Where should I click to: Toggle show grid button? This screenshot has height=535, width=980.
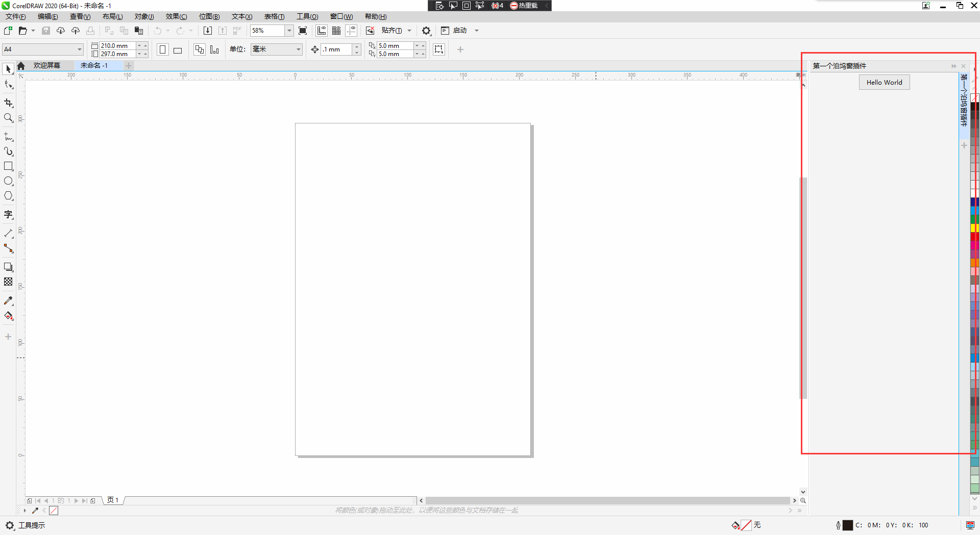(x=336, y=31)
